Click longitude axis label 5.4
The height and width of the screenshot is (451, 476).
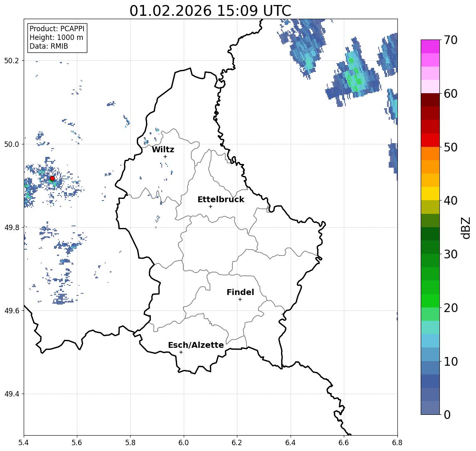24,443
